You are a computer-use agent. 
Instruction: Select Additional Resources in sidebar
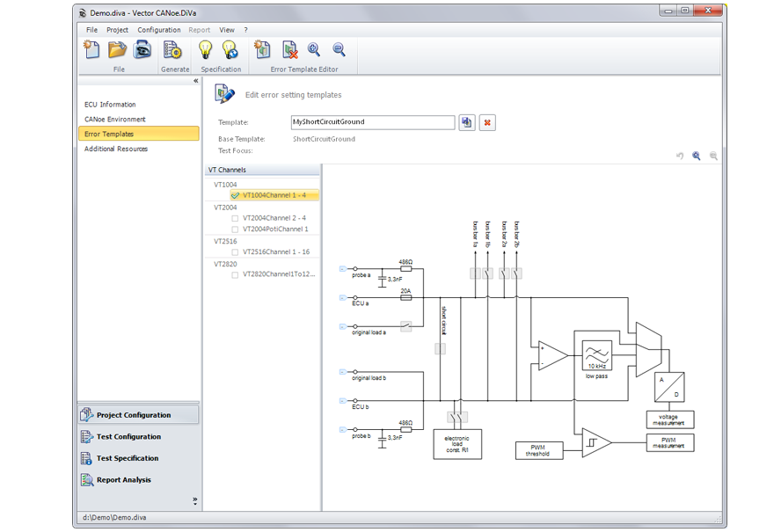[x=139, y=149]
